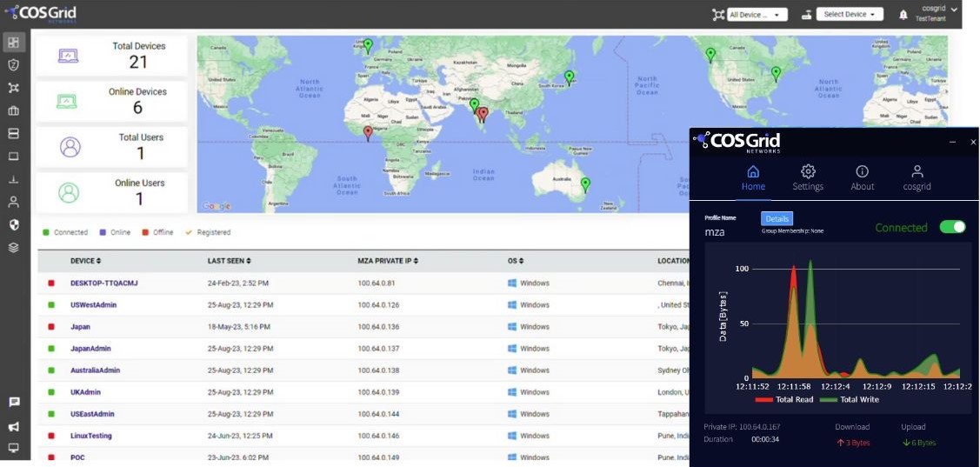Screen dimensions: 980x467
Task: Click the green Connected legend swatch
Action: (x=45, y=232)
